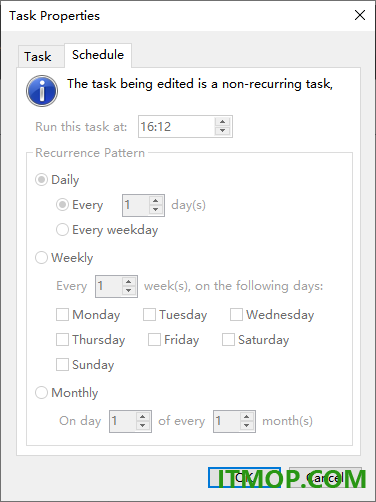Click the Run this task at time field
The width and height of the screenshot is (376, 502).
coord(176,127)
